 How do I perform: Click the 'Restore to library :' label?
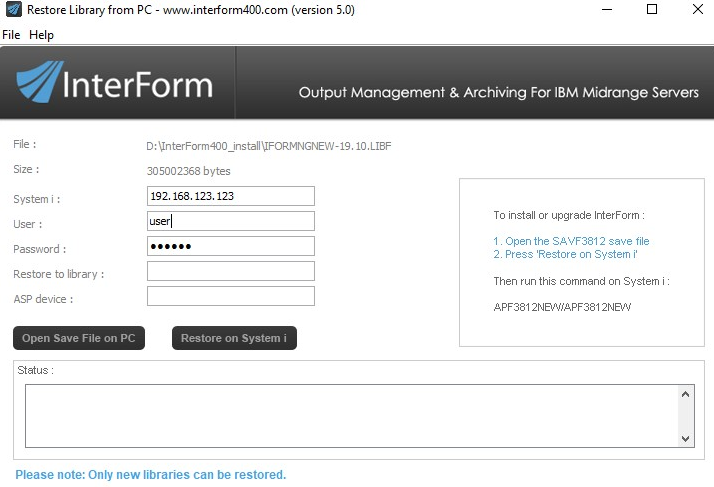coord(59,274)
